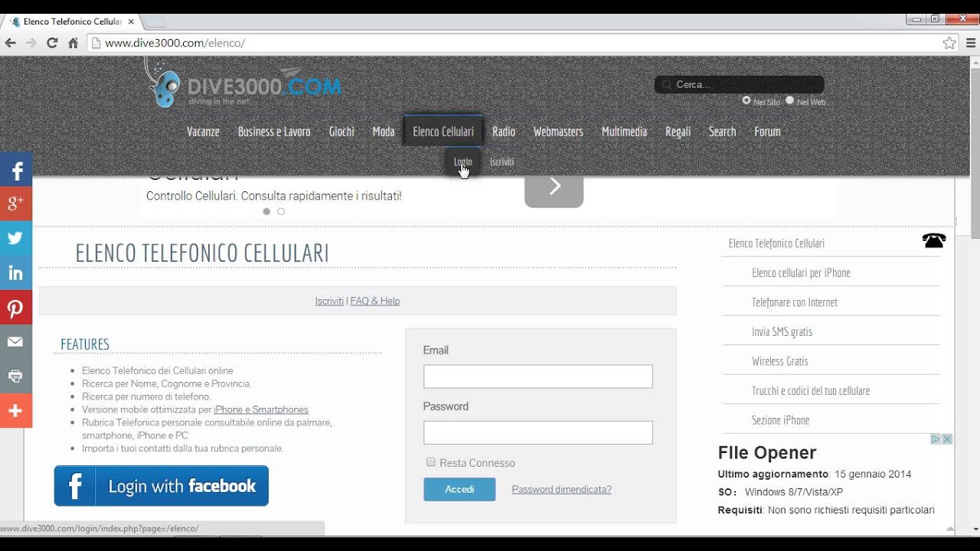Click the Email input field
The image size is (980, 551).
coord(537,377)
